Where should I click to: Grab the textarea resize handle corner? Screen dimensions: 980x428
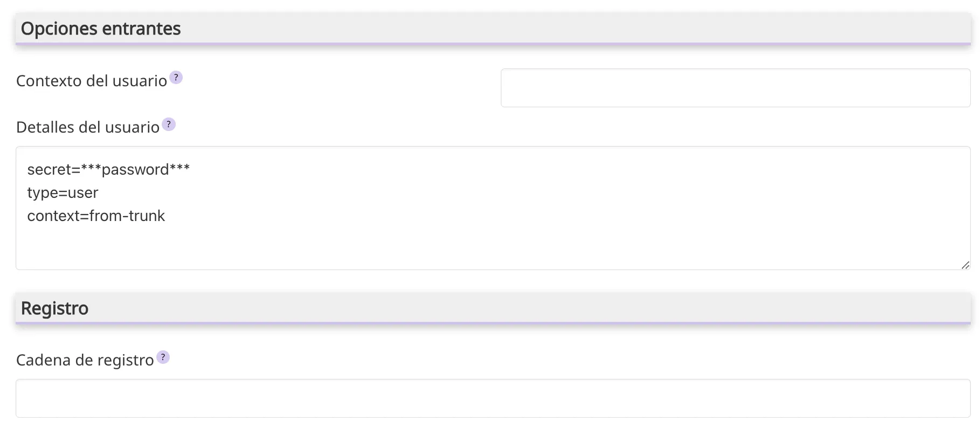pyautogui.click(x=965, y=265)
